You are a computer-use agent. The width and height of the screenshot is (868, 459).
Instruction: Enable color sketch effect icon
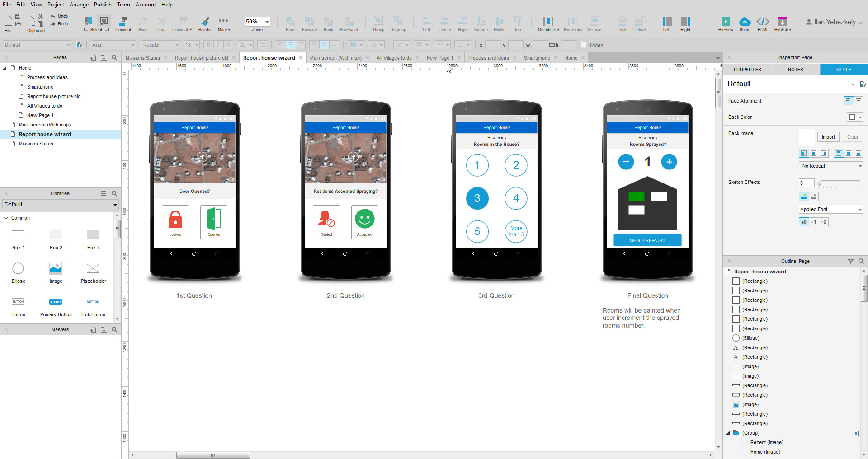point(804,197)
